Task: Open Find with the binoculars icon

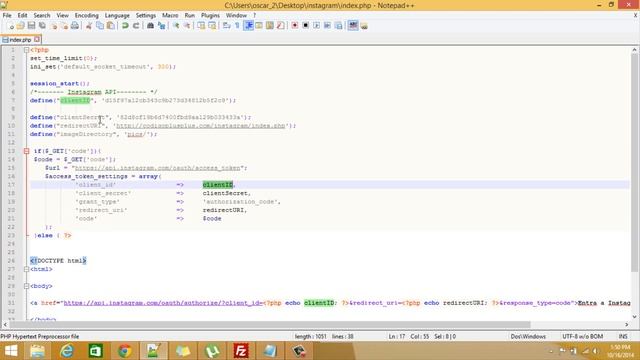Action: pos(150,26)
